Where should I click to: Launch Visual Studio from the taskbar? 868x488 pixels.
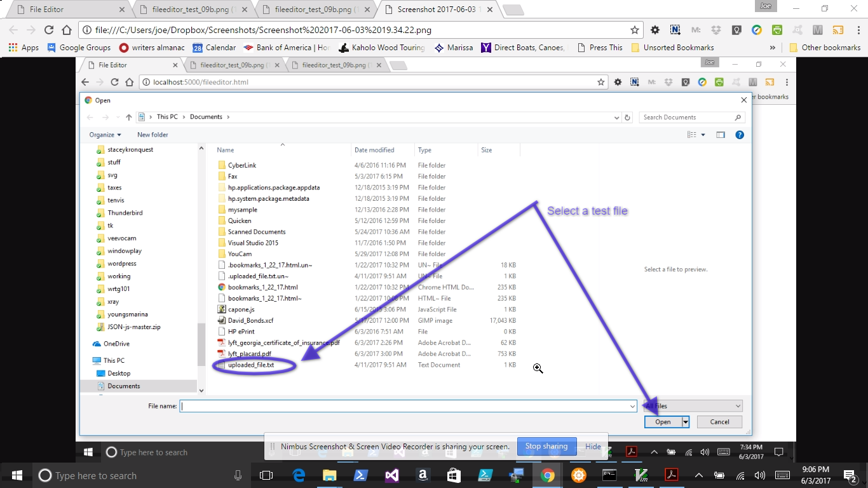(392, 475)
